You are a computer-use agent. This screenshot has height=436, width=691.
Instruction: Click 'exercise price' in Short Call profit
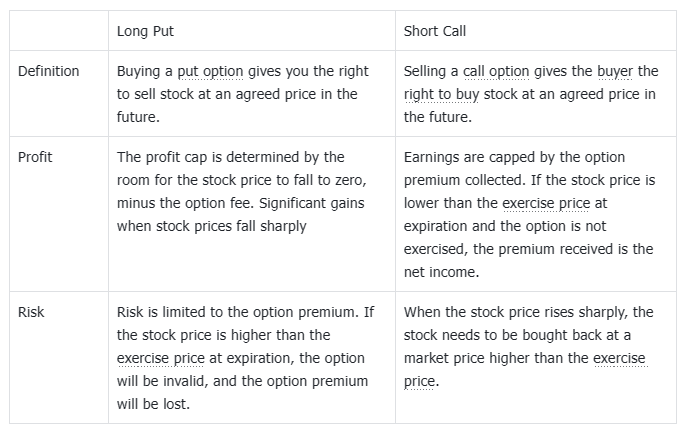(x=546, y=203)
